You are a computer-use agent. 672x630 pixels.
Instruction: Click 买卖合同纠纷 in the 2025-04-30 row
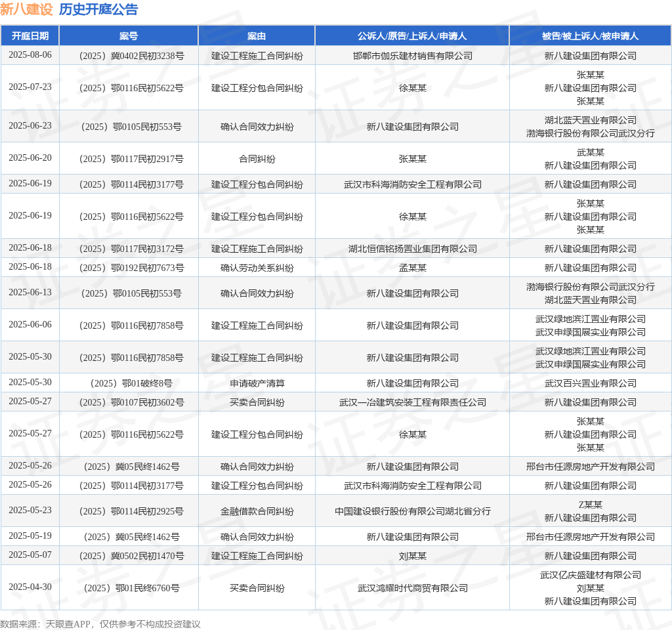[x=257, y=588]
